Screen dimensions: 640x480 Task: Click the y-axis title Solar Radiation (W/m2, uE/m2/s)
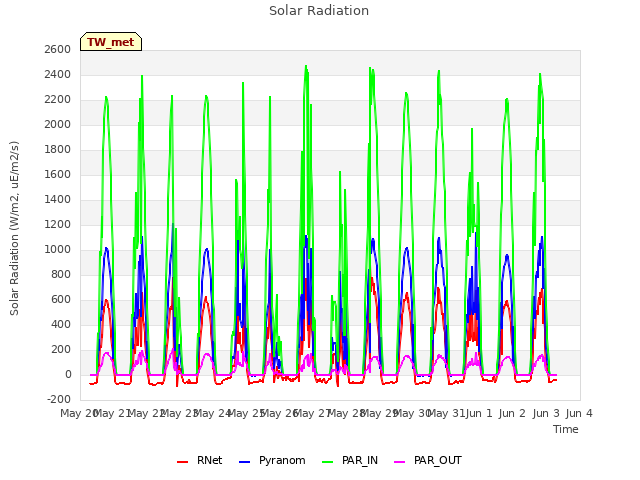coord(14,228)
